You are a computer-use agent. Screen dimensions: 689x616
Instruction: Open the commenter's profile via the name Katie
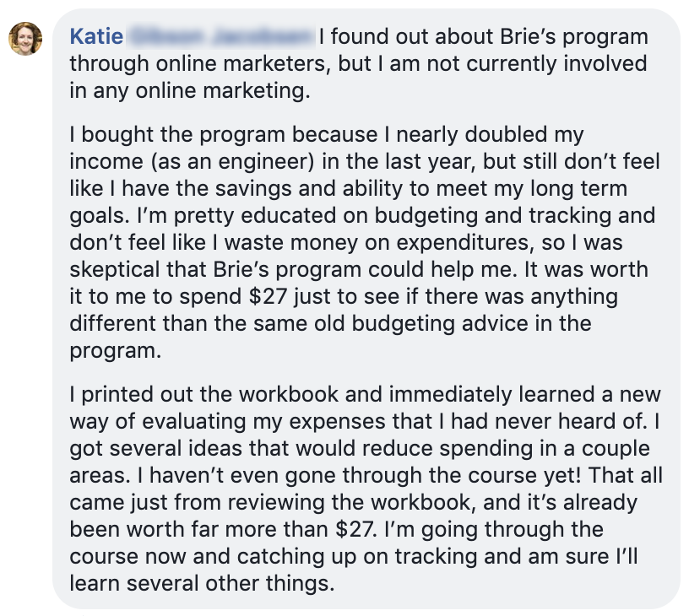click(x=96, y=37)
